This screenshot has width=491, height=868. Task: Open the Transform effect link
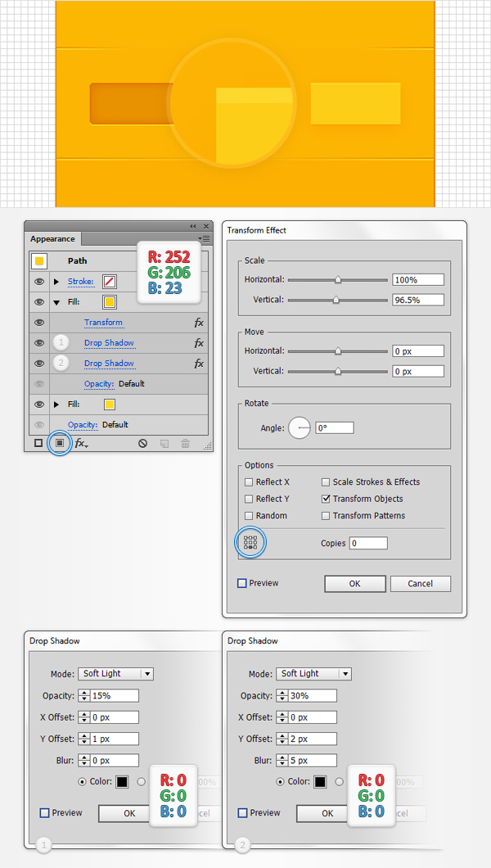click(x=103, y=323)
